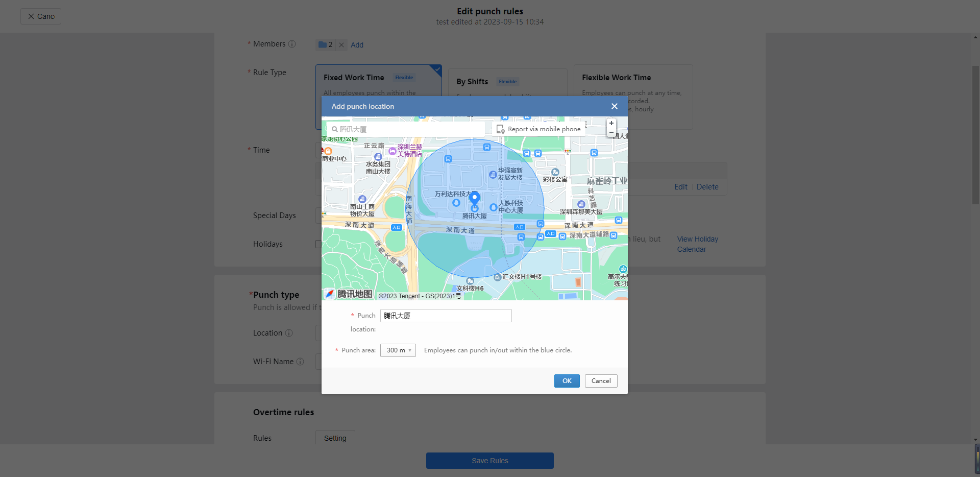
Task: Click the search magnifier icon in map
Action: tap(335, 129)
